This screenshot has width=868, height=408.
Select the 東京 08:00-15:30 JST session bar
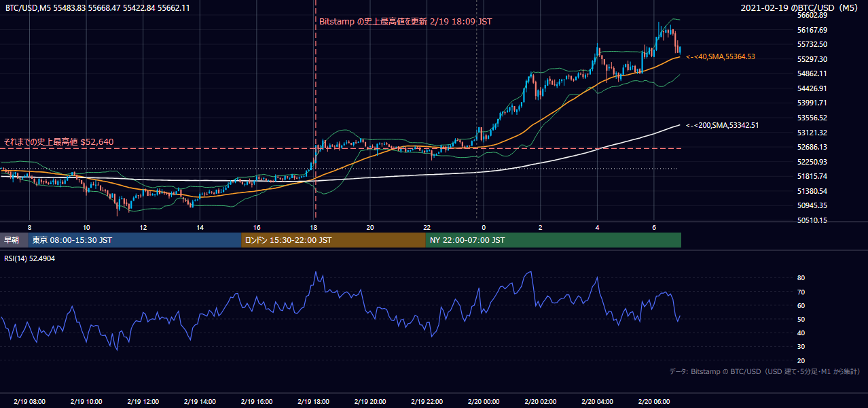point(135,240)
